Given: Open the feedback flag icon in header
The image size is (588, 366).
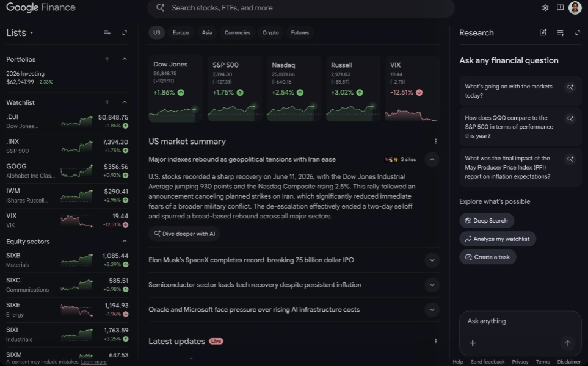Looking at the screenshot, I should [560, 8].
